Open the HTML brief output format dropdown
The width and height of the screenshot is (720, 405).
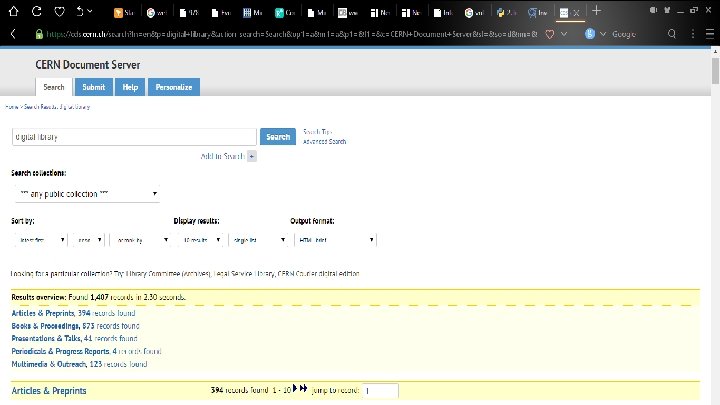point(336,240)
